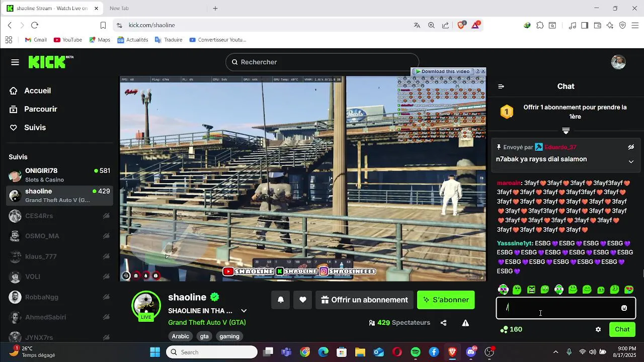Viewport: 644px width, 362px height.
Task: Expand the pinned message chevron
Action: pyautogui.click(x=631, y=161)
